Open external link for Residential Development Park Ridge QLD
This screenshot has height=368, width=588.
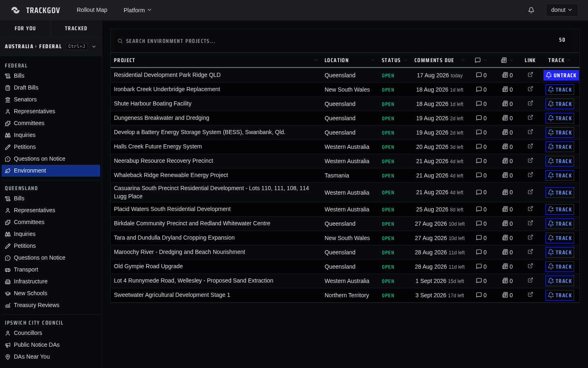(x=530, y=75)
